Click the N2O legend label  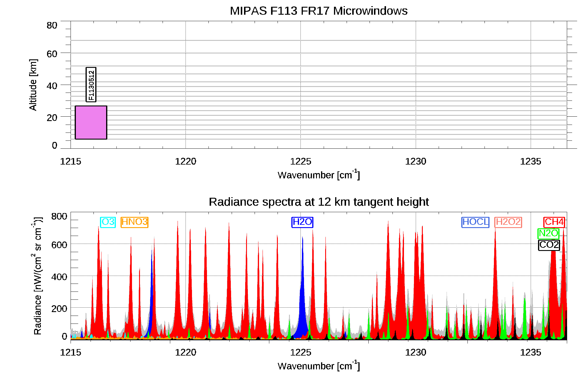click(548, 233)
